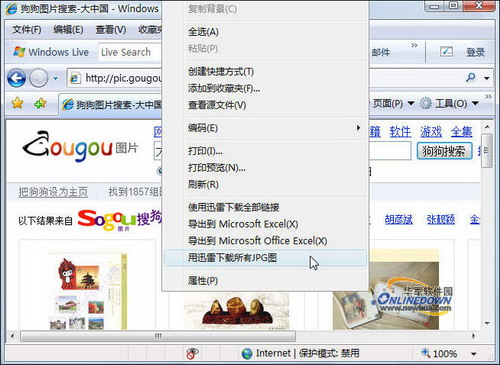Click the Forward navigation button
This screenshot has height=365, width=500.
point(38,78)
